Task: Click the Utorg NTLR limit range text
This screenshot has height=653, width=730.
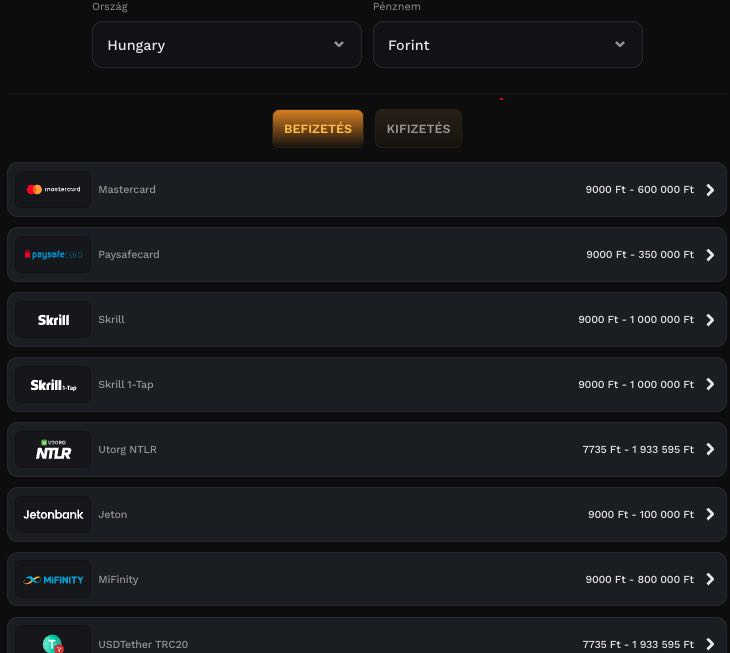Action: click(637, 450)
